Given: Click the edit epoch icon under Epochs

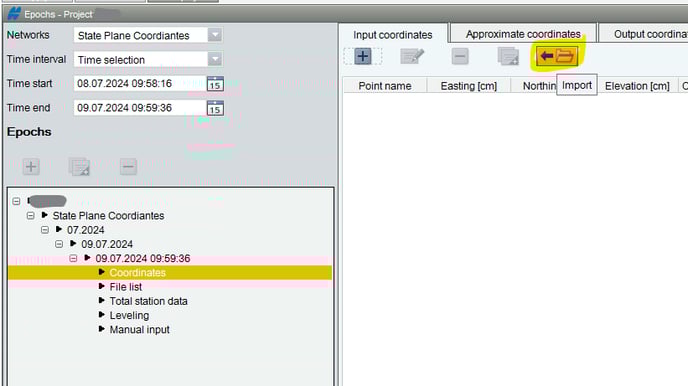Looking at the screenshot, I should [79, 167].
